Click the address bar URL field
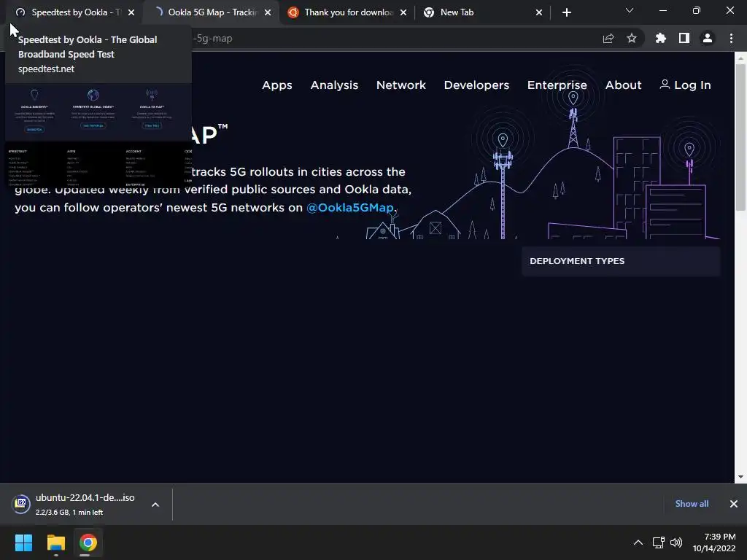The image size is (747, 560). pos(381,39)
